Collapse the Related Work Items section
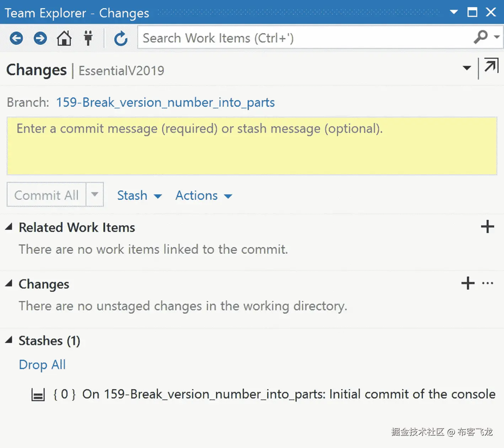This screenshot has width=504, height=448. tap(9, 227)
